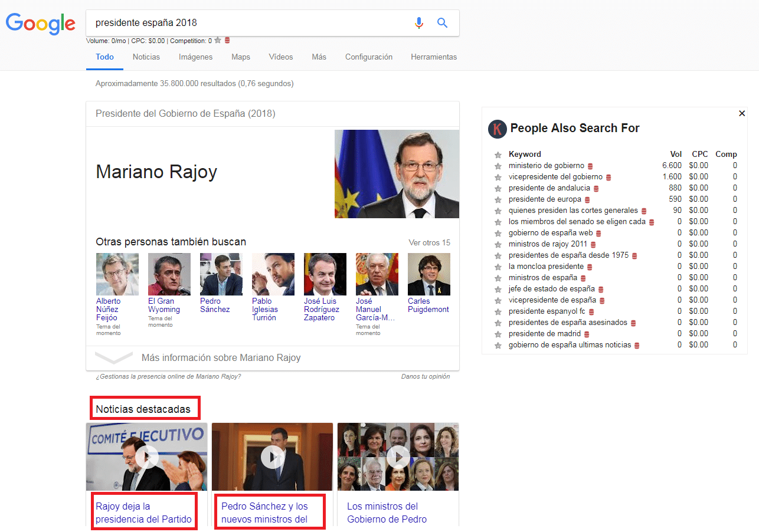Viewport: 759px width, 532px height.
Task: Open the Más search options menu
Action: [x=319, y=57]
